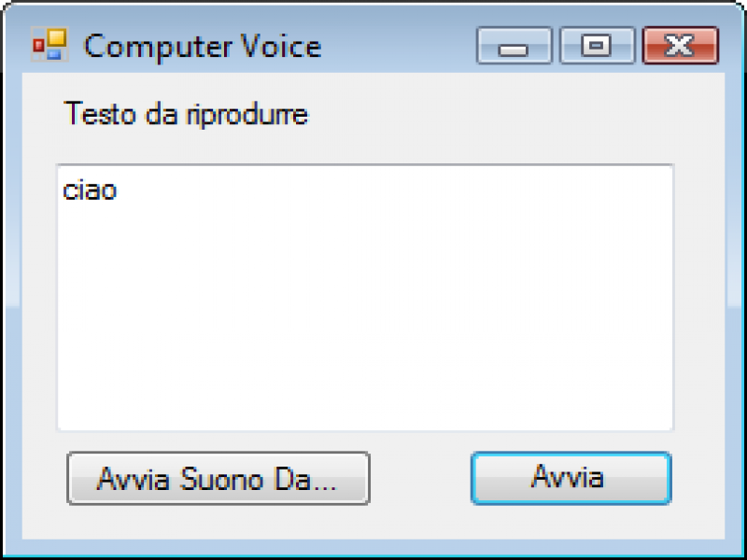Place cursor right after the ciao text
The height and width of the screenshot is (560, 747).
(x=120, y=190)
